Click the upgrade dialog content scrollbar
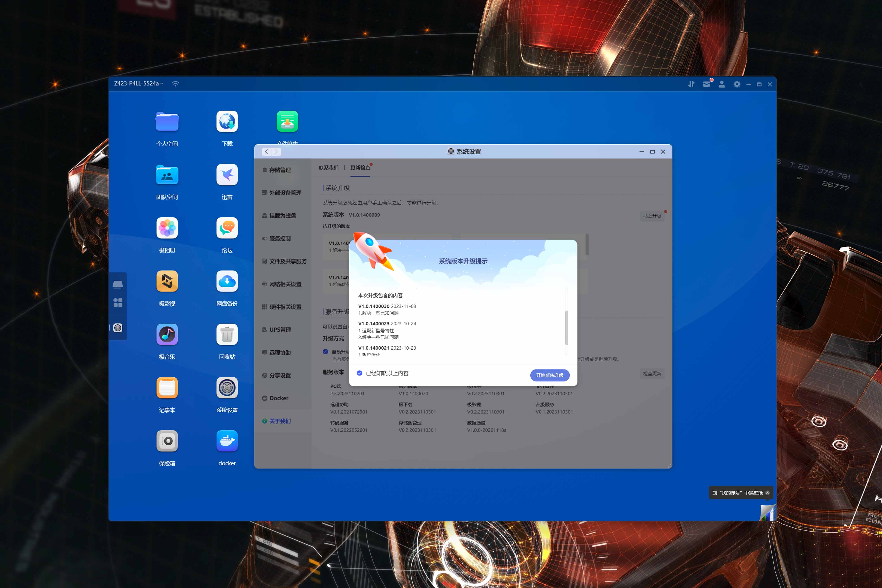The height and width of the screenshot is (588, 882). (x=567, y=328)
